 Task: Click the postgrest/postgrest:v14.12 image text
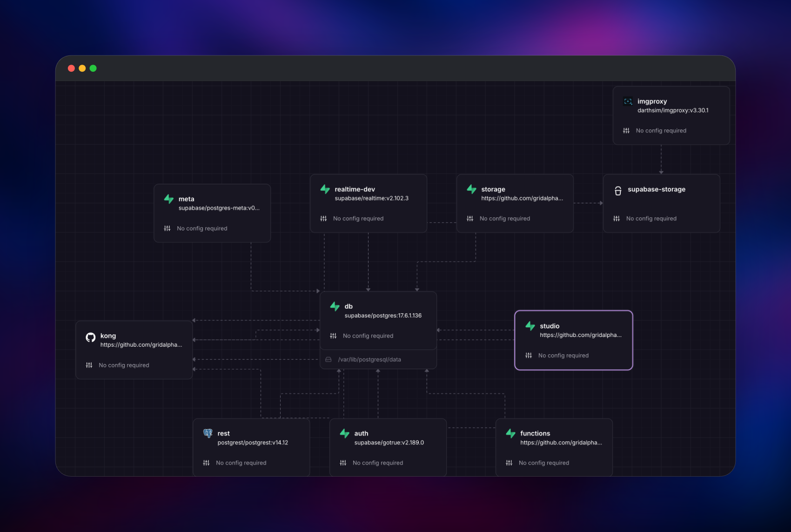click(x=253, y=443)
